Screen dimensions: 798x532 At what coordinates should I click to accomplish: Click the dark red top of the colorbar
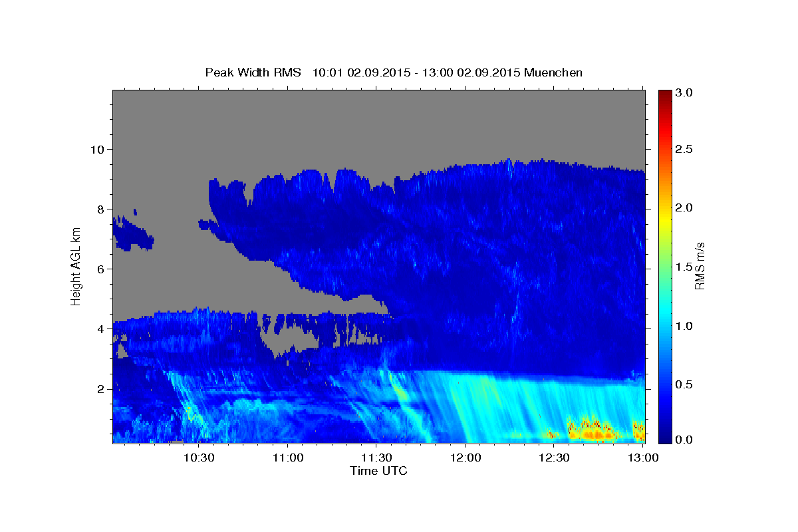pos(664,94)
